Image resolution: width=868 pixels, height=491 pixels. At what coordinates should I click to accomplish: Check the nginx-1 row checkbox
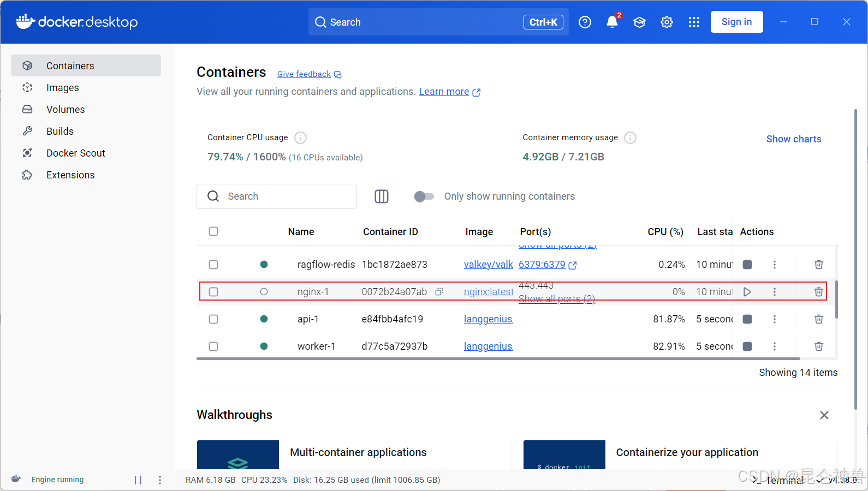[x=213, y=292]
